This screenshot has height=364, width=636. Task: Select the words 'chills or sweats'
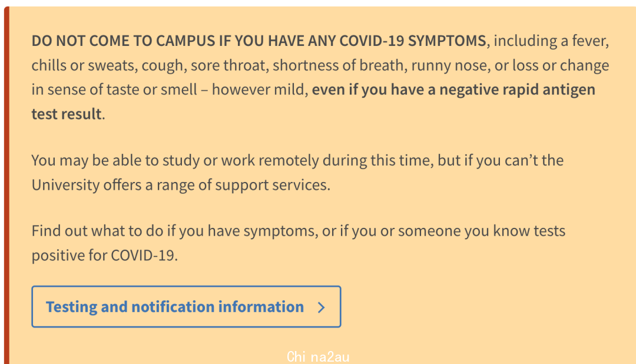click(83, 65)
